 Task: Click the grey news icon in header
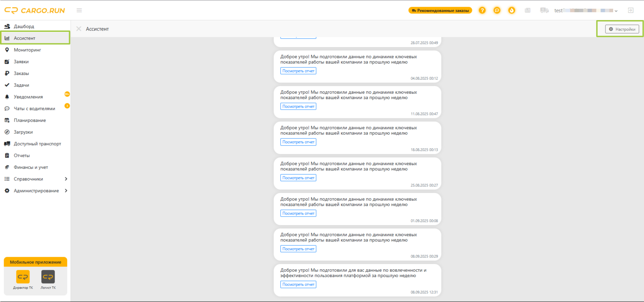(528, 10)
